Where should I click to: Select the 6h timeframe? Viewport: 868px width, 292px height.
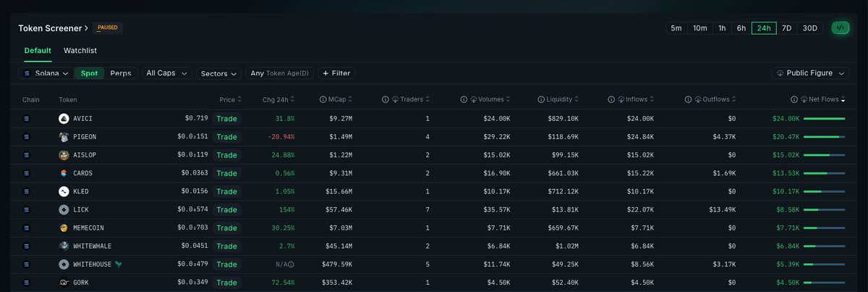741,28
